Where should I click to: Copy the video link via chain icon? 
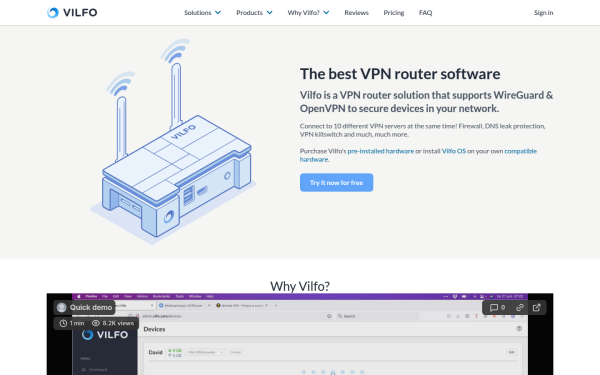pyautogui.click(x=520, y=307)
